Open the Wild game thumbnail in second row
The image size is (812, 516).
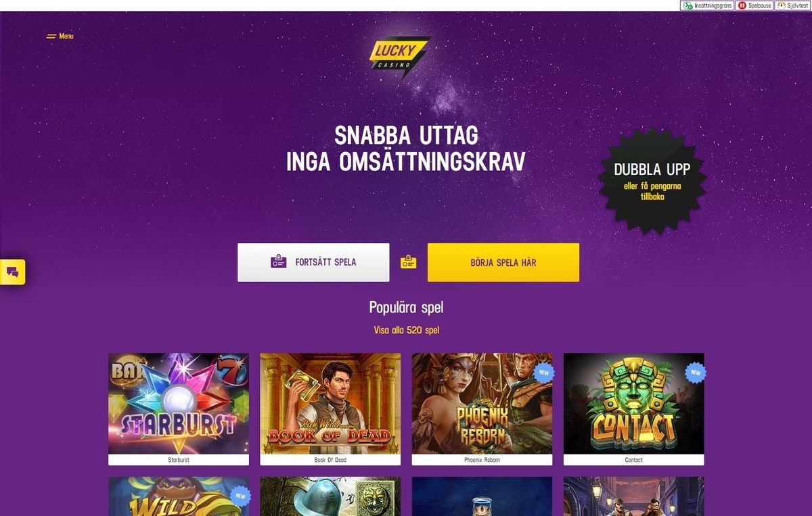(179, 496)
